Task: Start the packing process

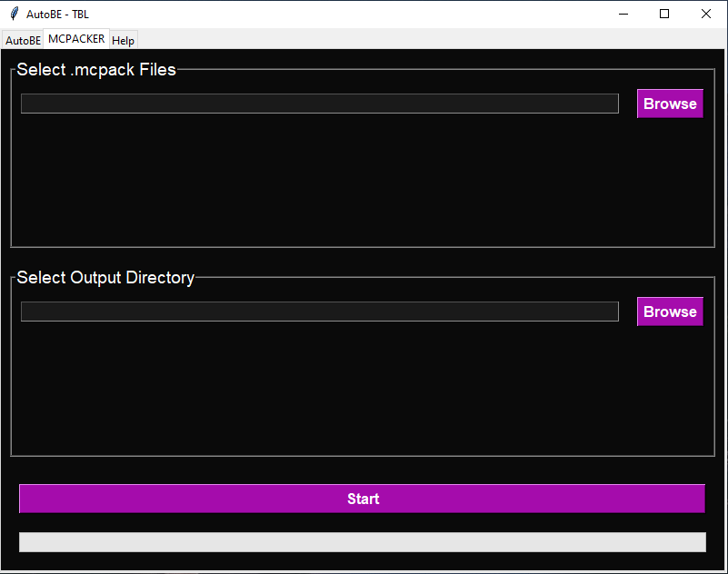Action: [362, 499]
